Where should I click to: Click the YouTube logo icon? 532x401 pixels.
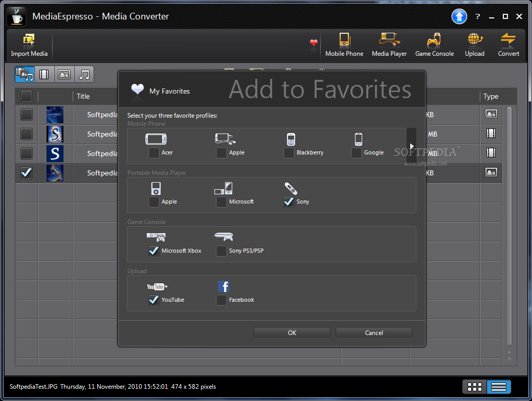[157, 286]
